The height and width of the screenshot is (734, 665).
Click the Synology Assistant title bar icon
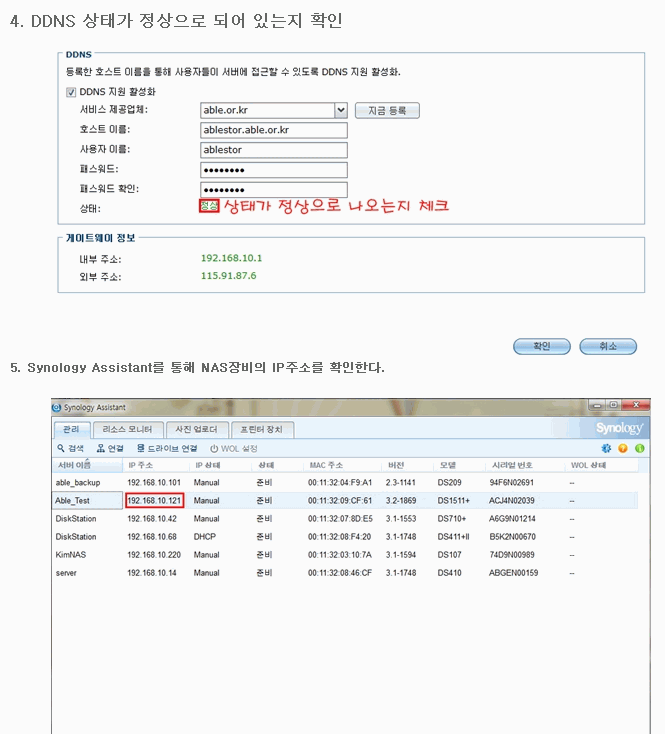57,407
